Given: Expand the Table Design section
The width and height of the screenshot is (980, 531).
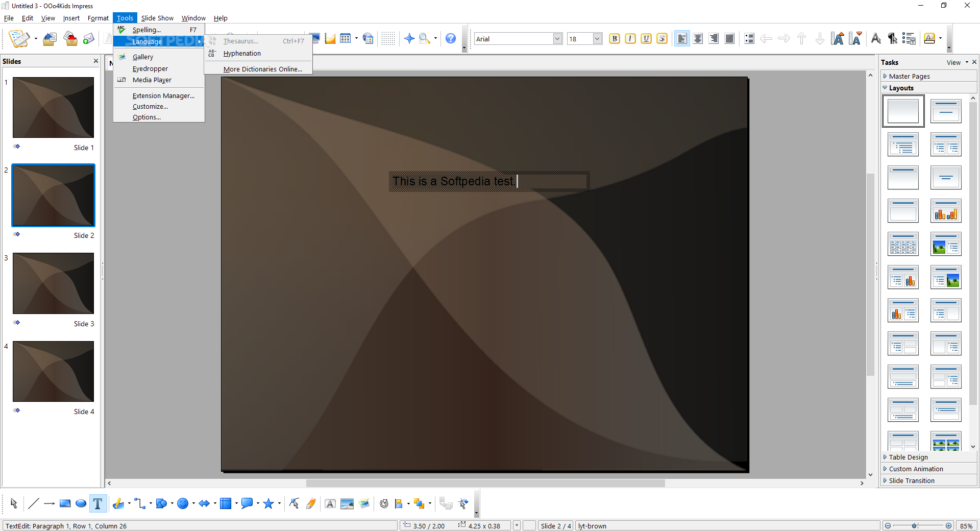Looking at the screenshot, I should 929,457.
